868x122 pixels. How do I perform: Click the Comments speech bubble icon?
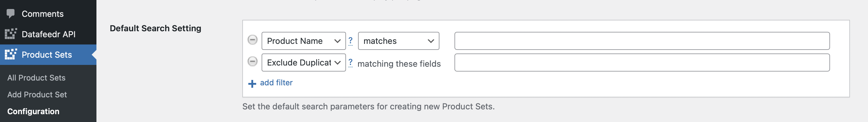pos(11,14)
